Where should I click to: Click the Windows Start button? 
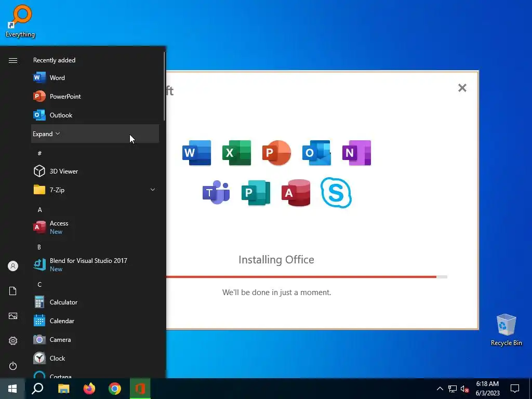(12, 389)
